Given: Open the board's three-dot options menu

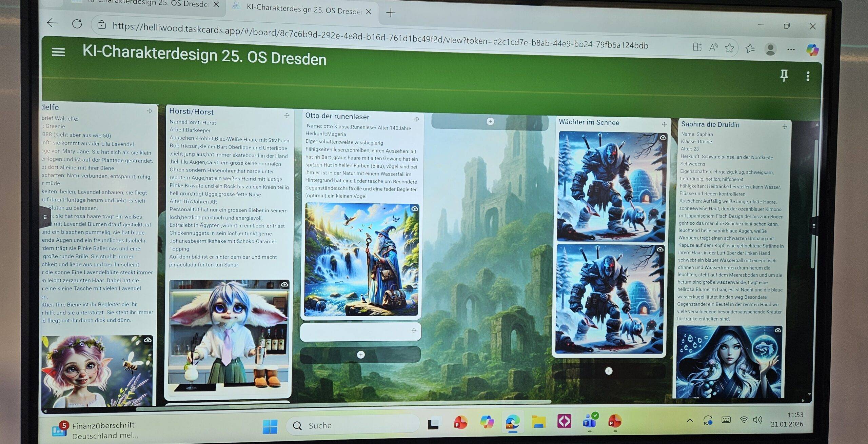Looking at the screenshot, I should (x=808, y=76).
